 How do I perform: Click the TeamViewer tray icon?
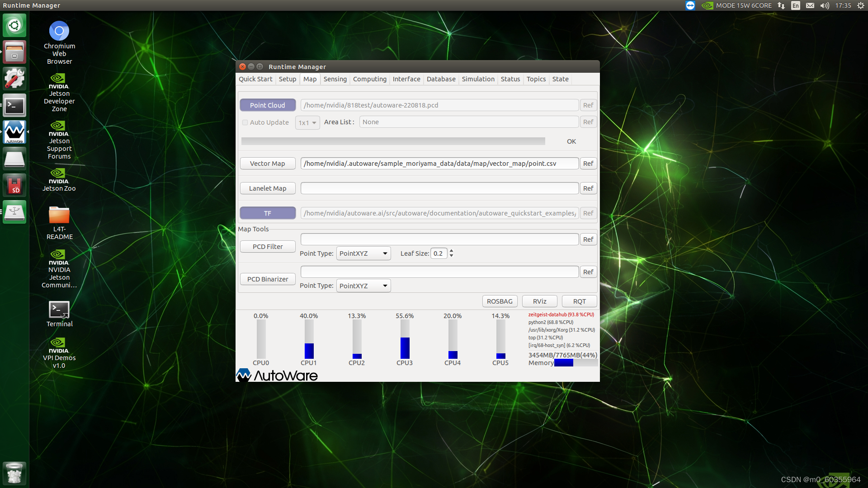pyautogui.click(x=690, y=5)
